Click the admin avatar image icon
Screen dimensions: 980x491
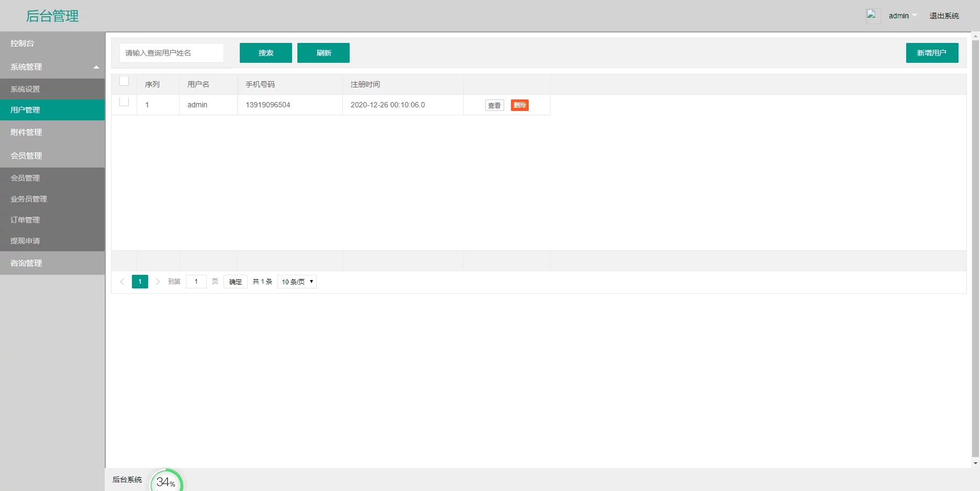[873, 16]
